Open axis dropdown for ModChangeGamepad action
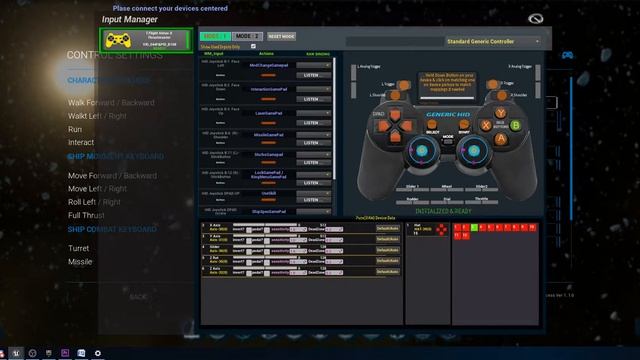The width and height of the screenshot is (640, 360). [313, 65]
